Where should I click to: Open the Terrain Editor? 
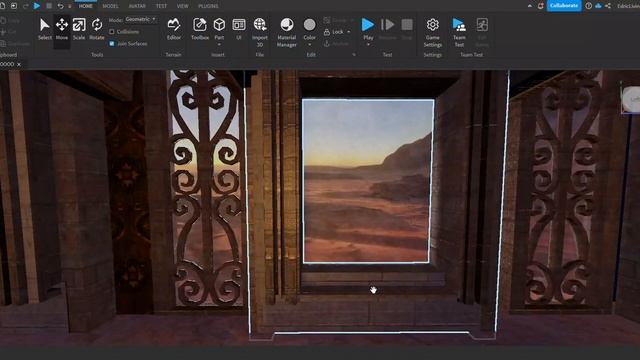pos(174,29)
